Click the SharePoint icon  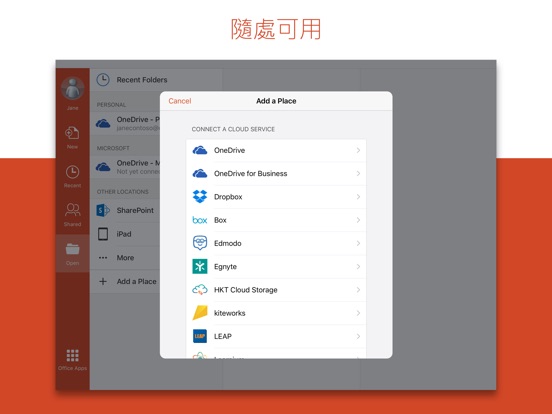(x=103, y=210)
